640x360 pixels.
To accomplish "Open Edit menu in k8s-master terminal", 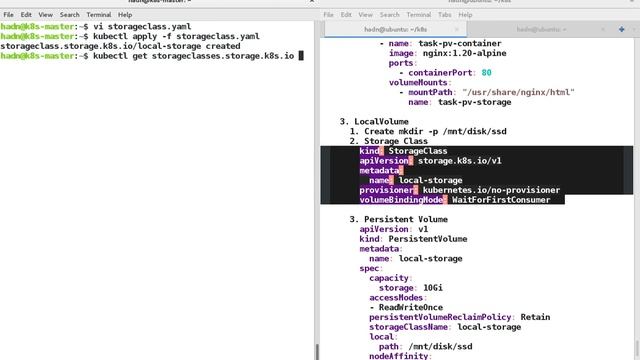I will pyautogui.click(x=26, y=15).
